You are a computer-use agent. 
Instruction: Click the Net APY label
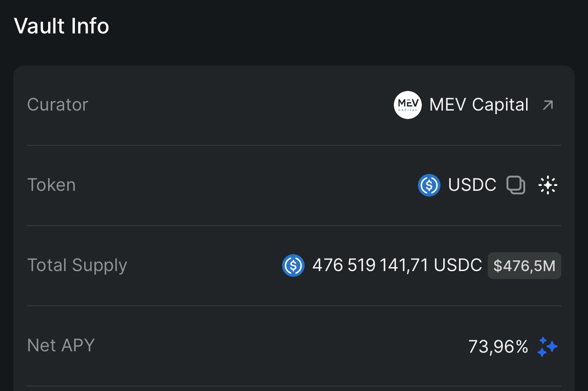pyautogui.click(x=61, y=346)
